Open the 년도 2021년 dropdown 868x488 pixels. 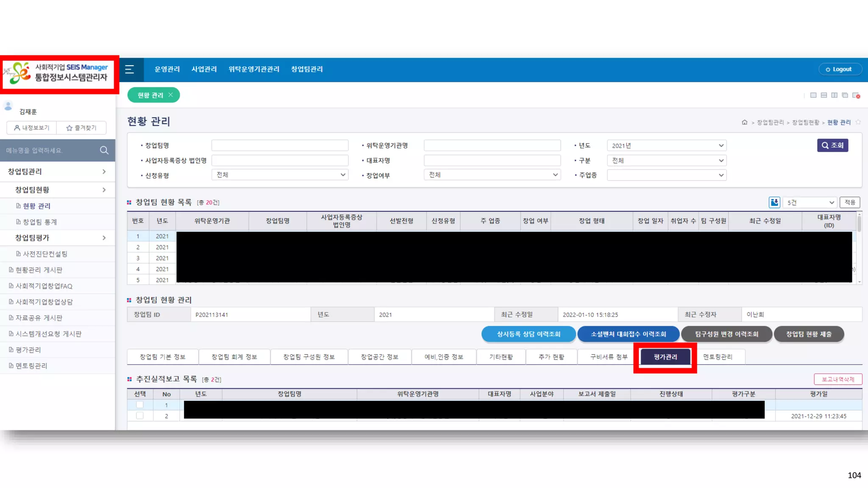pyautogui.click(x=667, y=146)
